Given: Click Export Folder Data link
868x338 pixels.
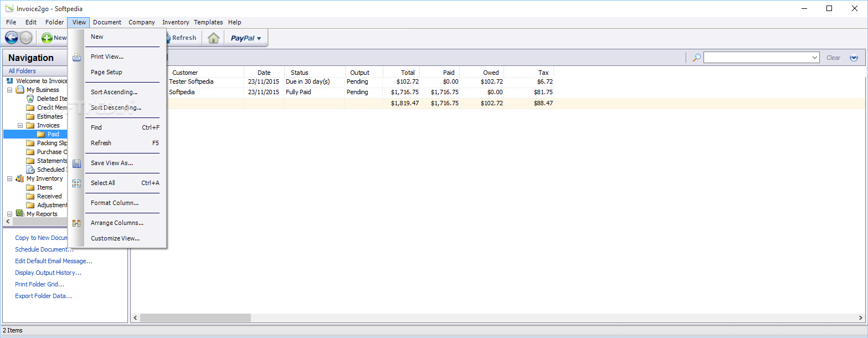Looking at the screenshot, I should [x=44, y=296].
